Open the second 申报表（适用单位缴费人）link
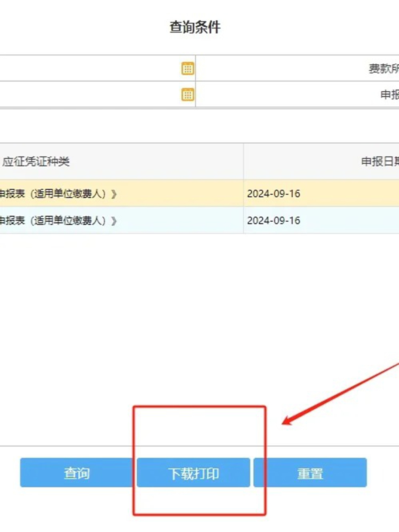The image size is (399, 532). click(55, 221)
